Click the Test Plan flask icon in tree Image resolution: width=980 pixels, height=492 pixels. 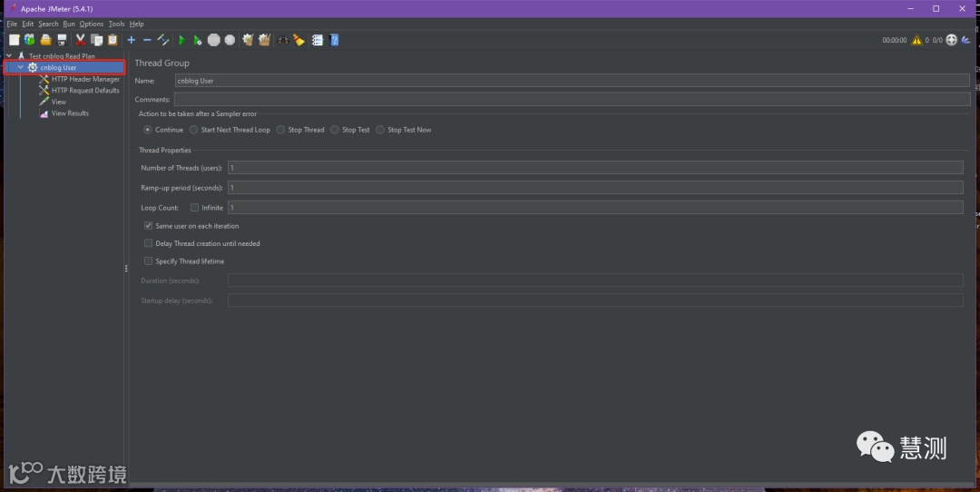pos(21,55)
